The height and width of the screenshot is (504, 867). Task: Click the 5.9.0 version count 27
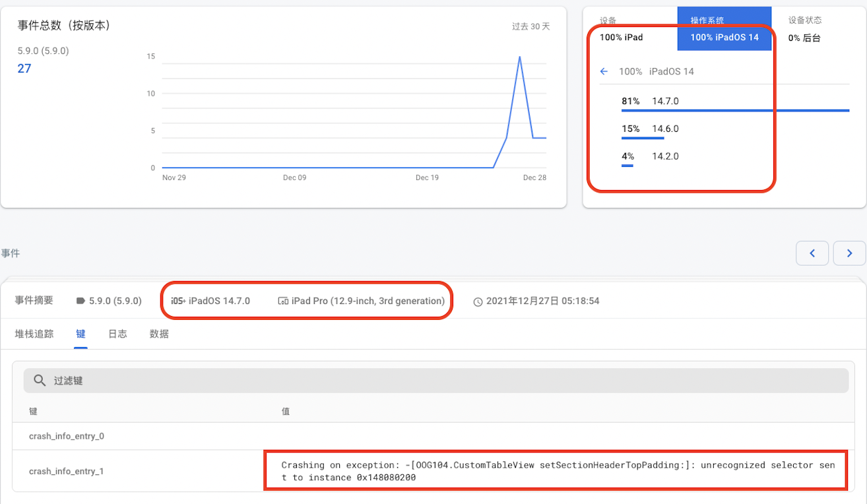click(x=24, y=69)
